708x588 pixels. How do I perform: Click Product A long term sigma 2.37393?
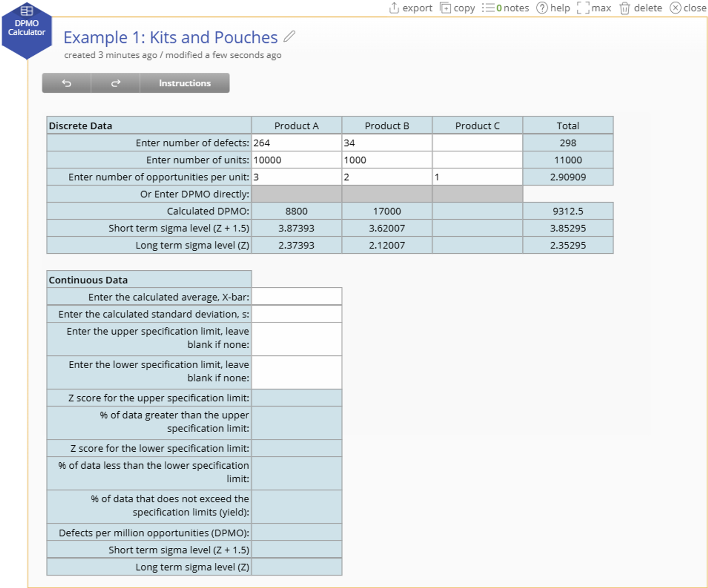[x=296, y=245]
